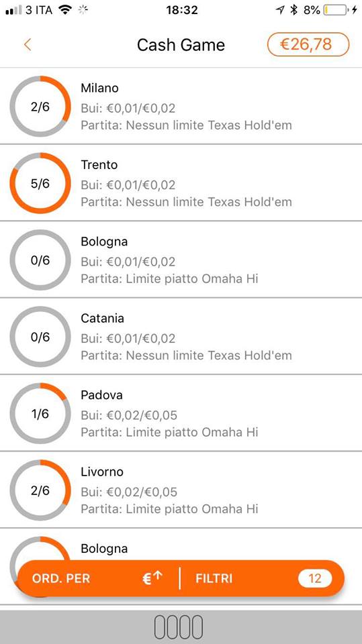Open the Trento Texas Hold'em table
The width and height of the screenshot is (362, 644).
tap(181, 182)
